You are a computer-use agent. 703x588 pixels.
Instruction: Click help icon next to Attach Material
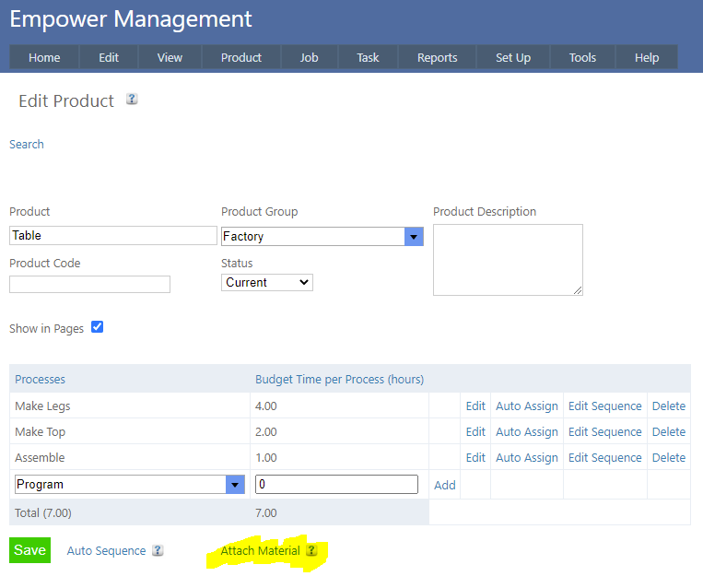point(311,550)
